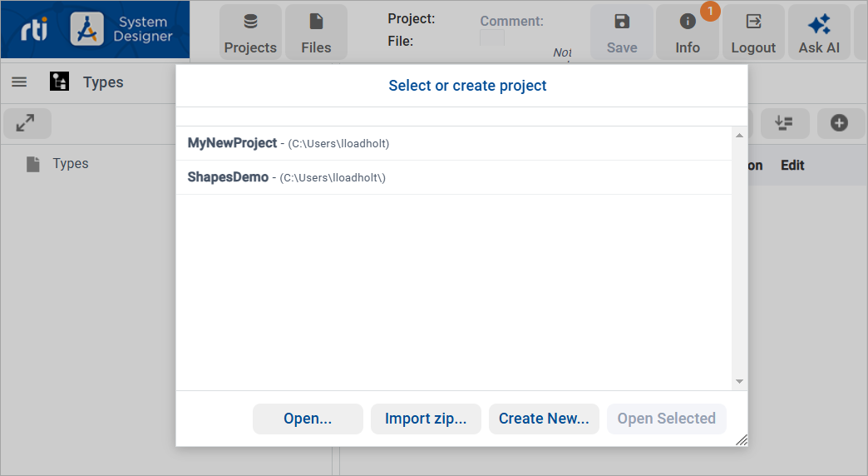Expand the panel with the diagonal arrows button
The height and width of the screenshot is (476, 868).
27,123
